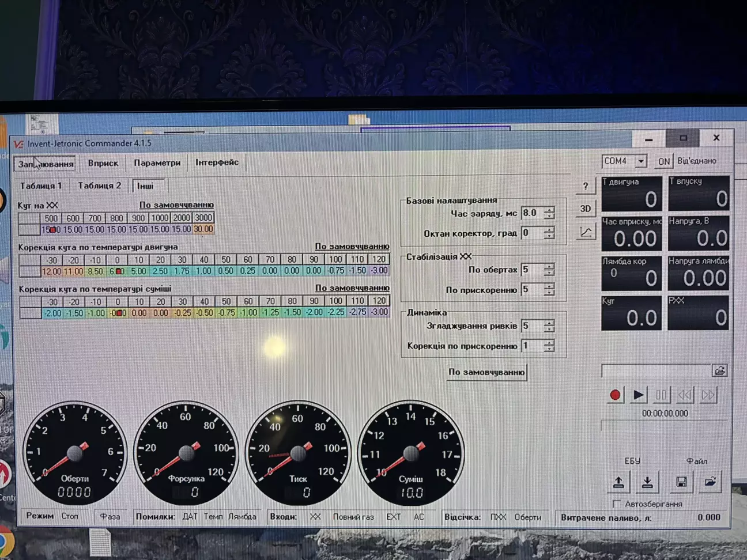The image size is (747, 560).
Task: Open the 3D view button
Action: coord(586,209)
